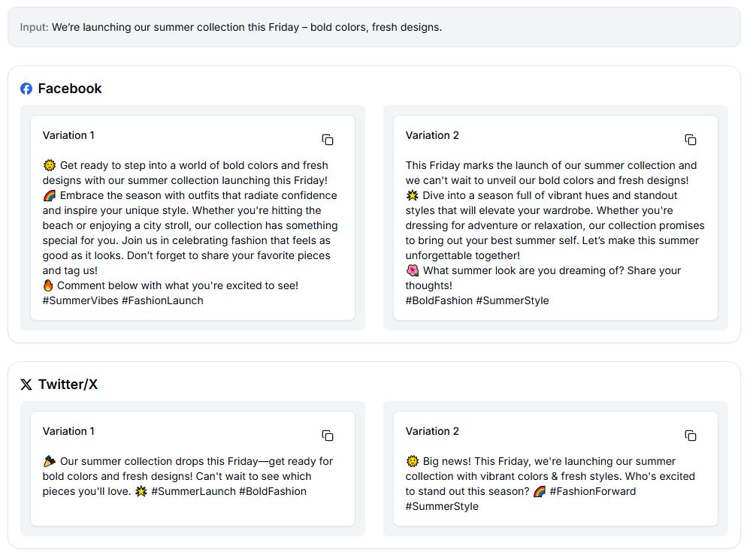Screen dimensions: 756x558
Task: Click the Facebook logo icon
Action: [x=26, y=89]
